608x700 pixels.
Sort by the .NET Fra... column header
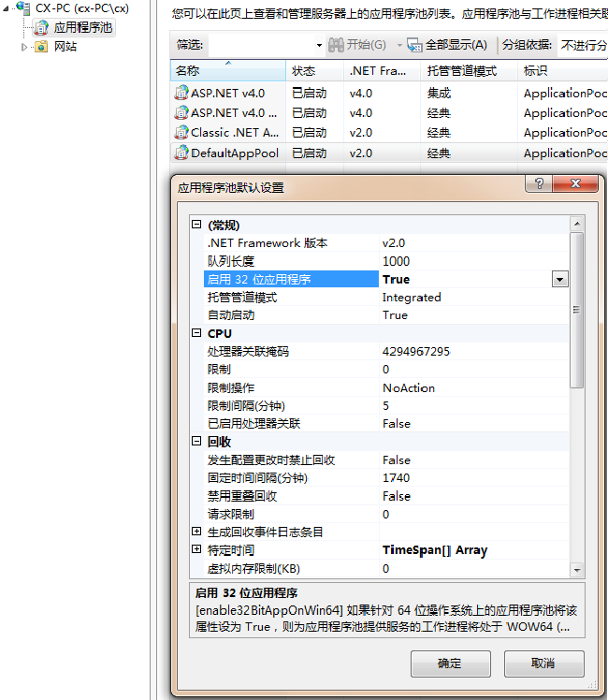point(383,71)
